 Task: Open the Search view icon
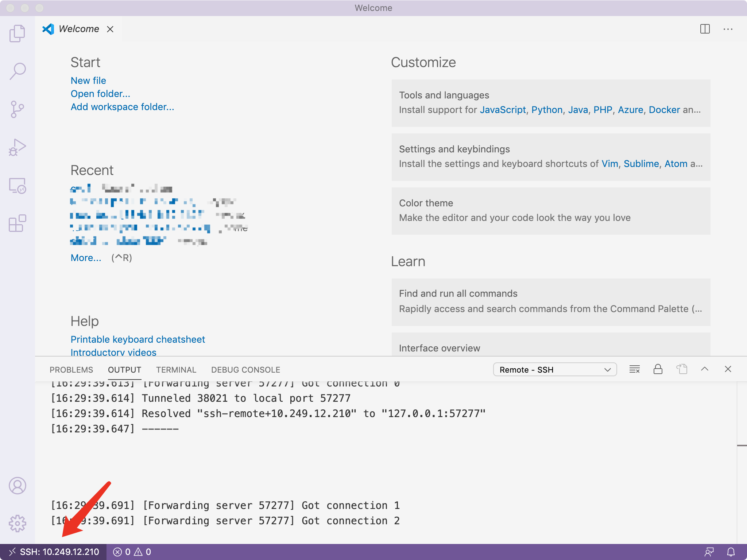click(x=17, y=71)
